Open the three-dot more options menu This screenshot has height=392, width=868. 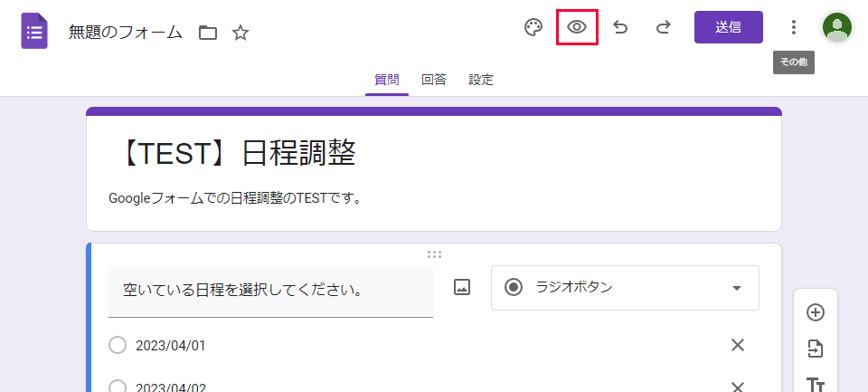click(794, 27)
